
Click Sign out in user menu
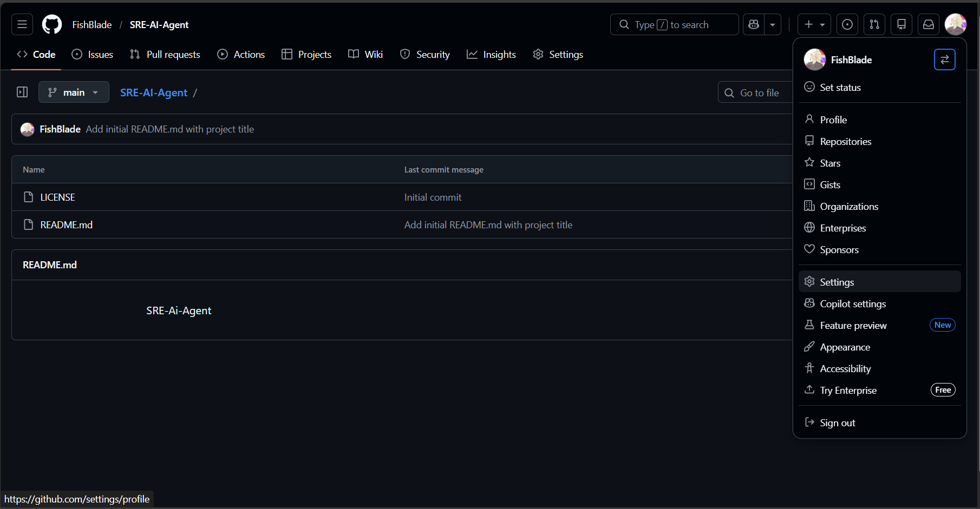[879, 422]
